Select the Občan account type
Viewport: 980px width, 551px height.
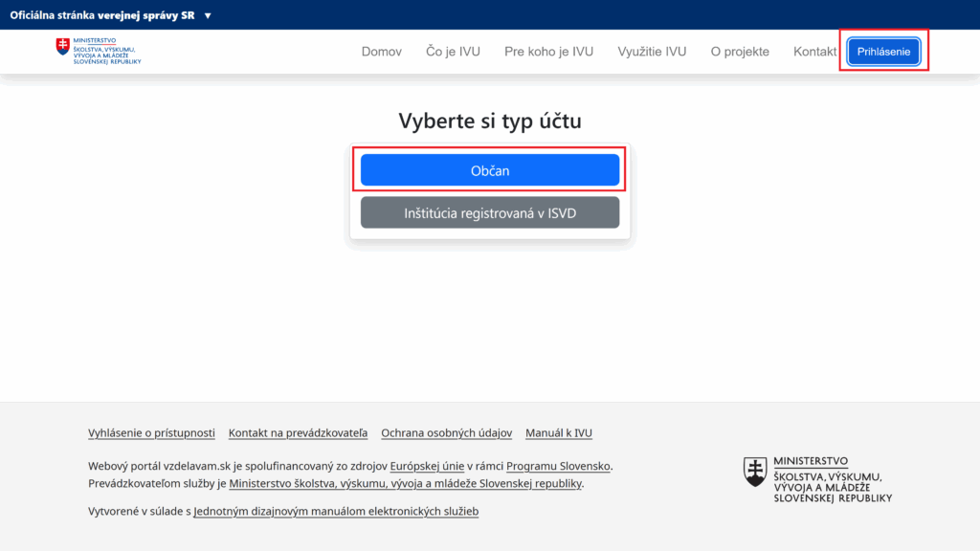coord(489,169)
